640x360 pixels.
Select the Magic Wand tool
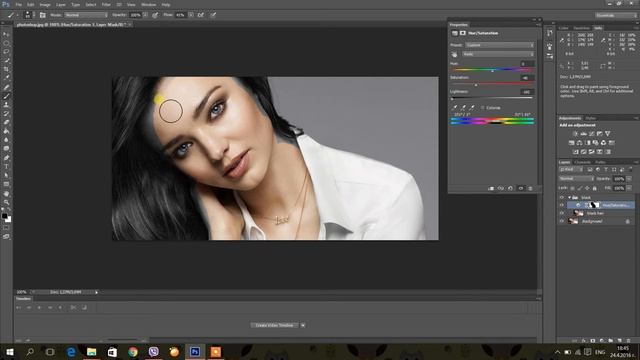[6, 60]
